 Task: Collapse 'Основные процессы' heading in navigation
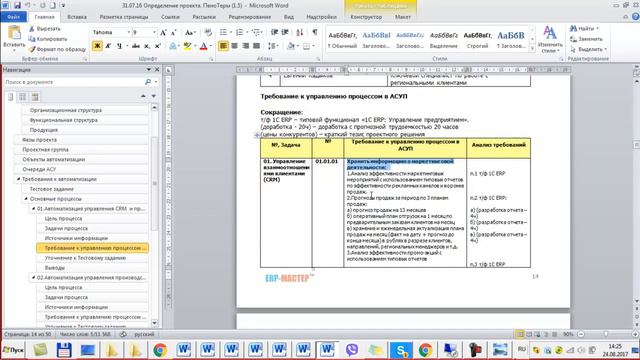[26, 199]
